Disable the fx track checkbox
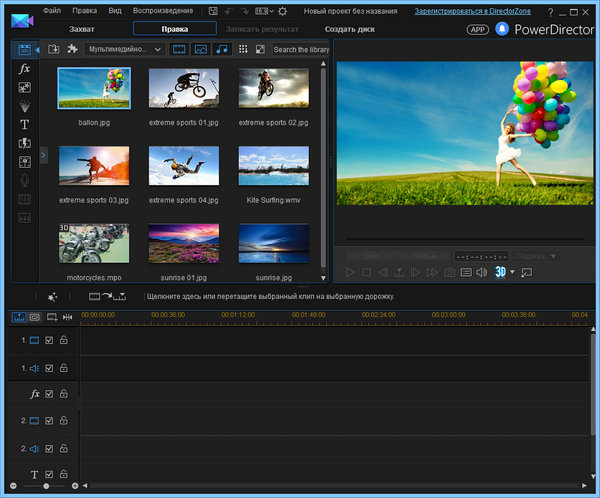The height and width of the screenshot is (498, 600). [49, 394]
